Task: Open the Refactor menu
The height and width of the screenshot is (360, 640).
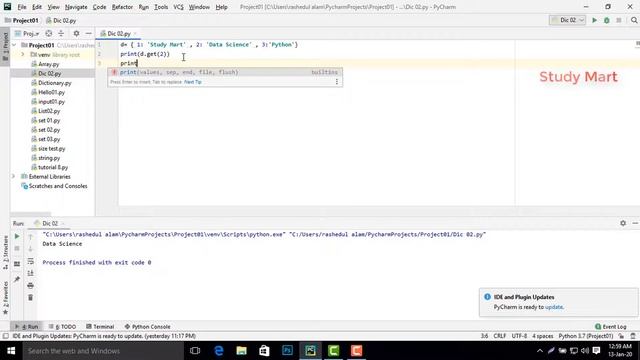Action: click(122, 7)
